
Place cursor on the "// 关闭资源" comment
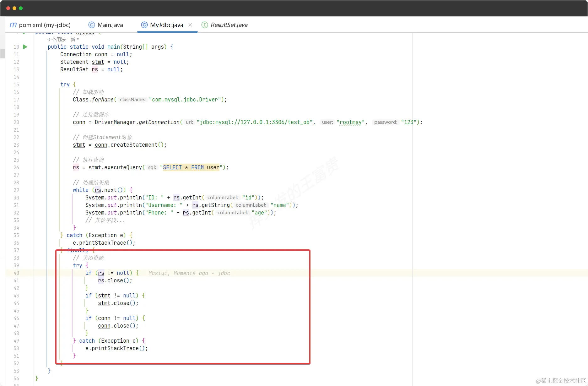pos(88,258)
